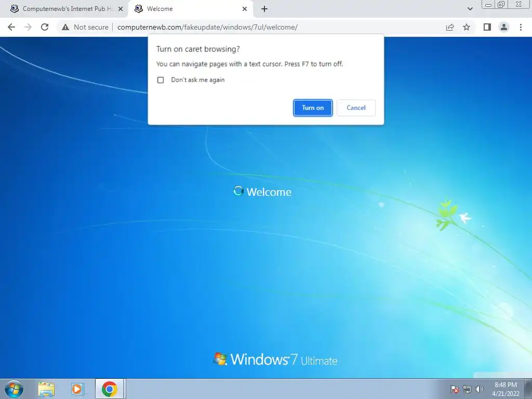Launch Windows Media Player from taskbar
Viewport: 532px width, 399px height.
[x=77, y=389]
